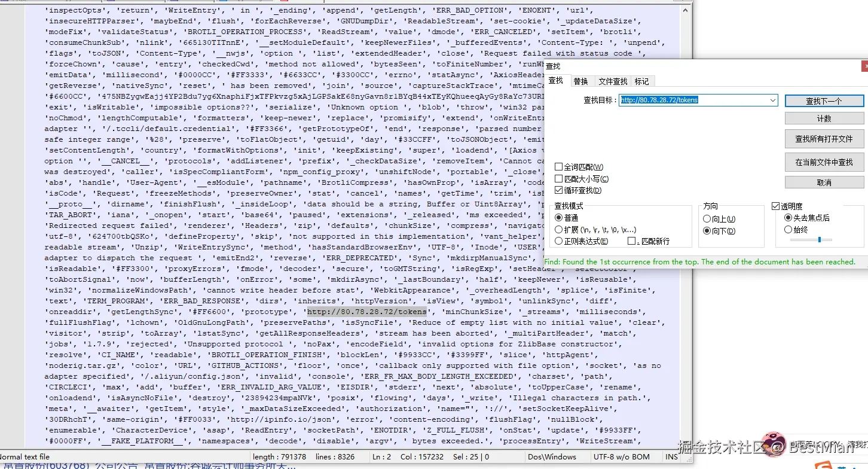Toggle the 透明度 transparency checkbox

pos(776,206)
